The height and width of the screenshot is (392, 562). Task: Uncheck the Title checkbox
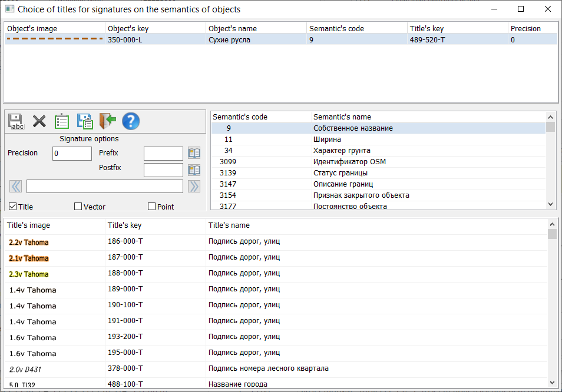(13, 207)
